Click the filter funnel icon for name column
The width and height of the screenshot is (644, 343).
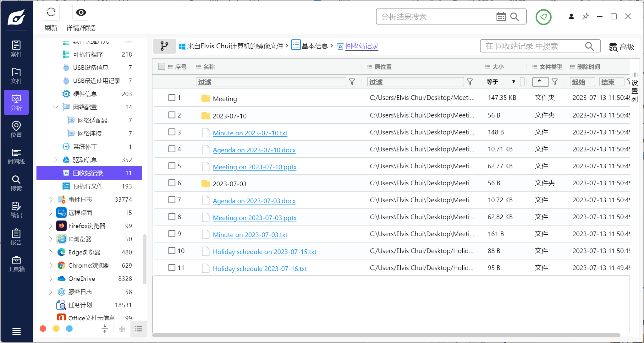352,82
